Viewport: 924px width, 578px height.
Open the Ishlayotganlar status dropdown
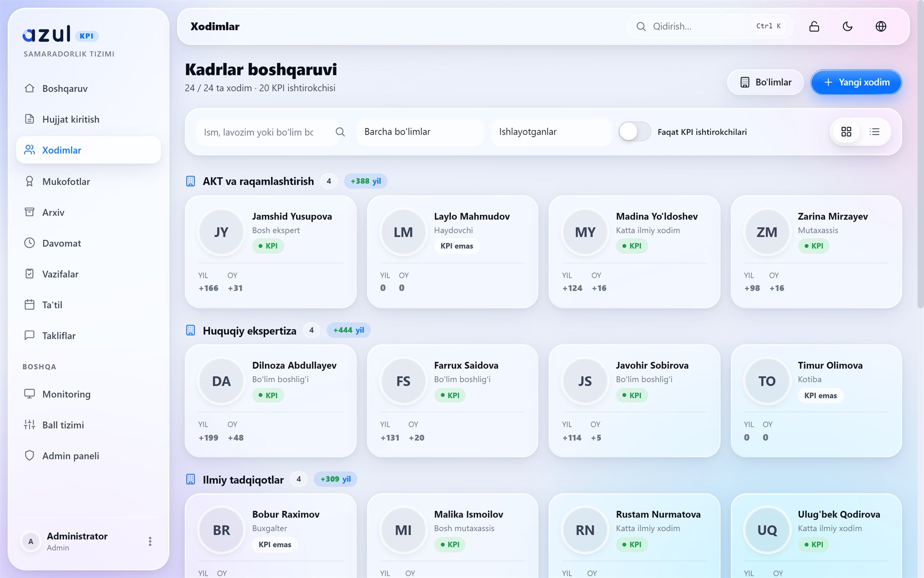pos(551,132)
